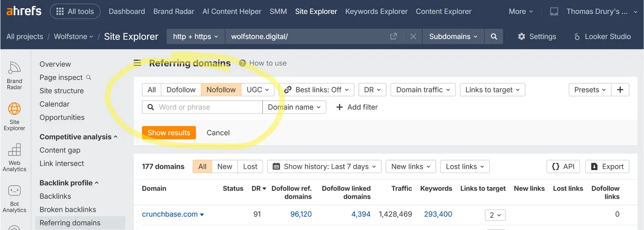Open the Subdomains mode dropdown
The image size is (644, 230).
[x=454, y=36]
